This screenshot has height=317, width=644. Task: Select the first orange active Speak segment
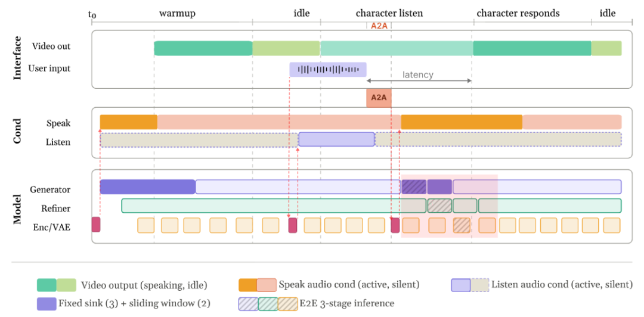point(128,122)
